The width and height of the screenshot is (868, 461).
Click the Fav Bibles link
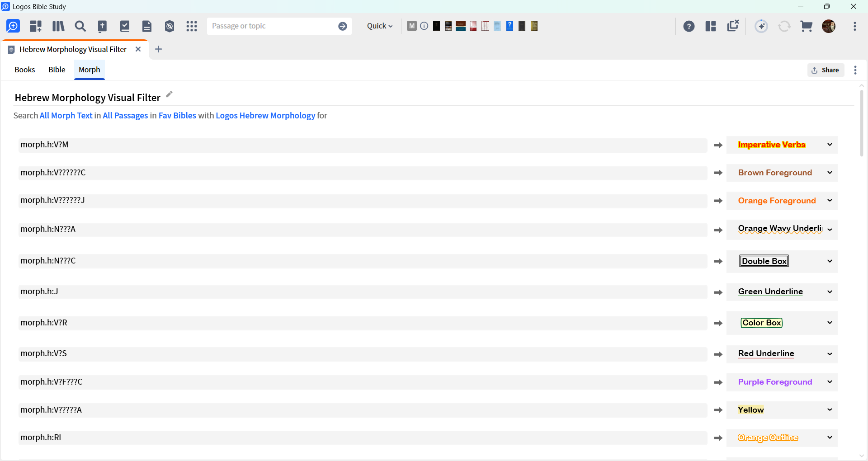coord(177,116)
